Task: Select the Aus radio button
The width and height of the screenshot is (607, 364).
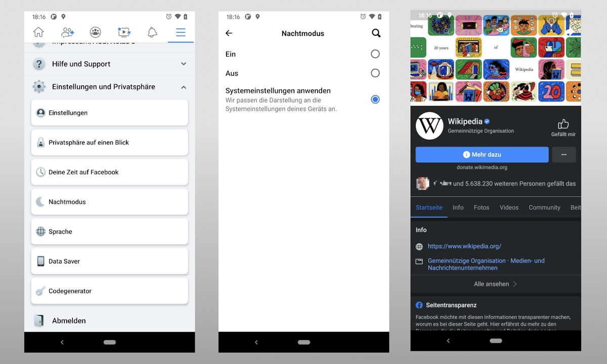Action: point(375,73)
